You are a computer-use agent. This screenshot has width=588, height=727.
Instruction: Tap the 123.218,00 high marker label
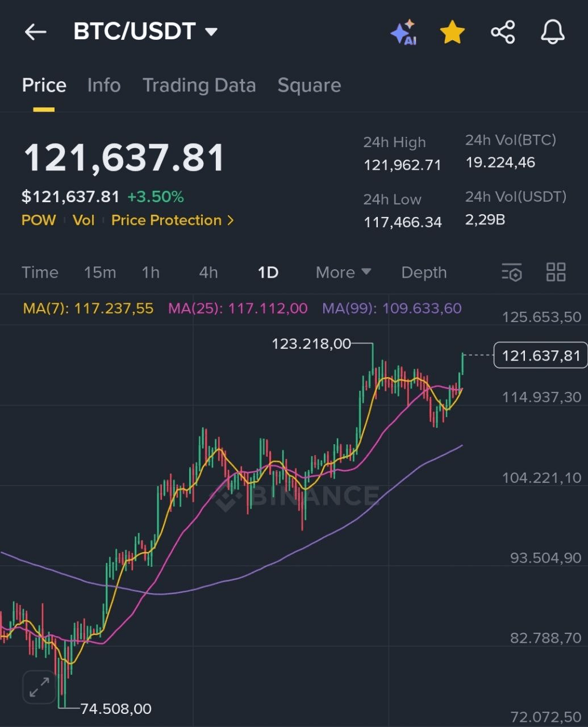[311, 344]
